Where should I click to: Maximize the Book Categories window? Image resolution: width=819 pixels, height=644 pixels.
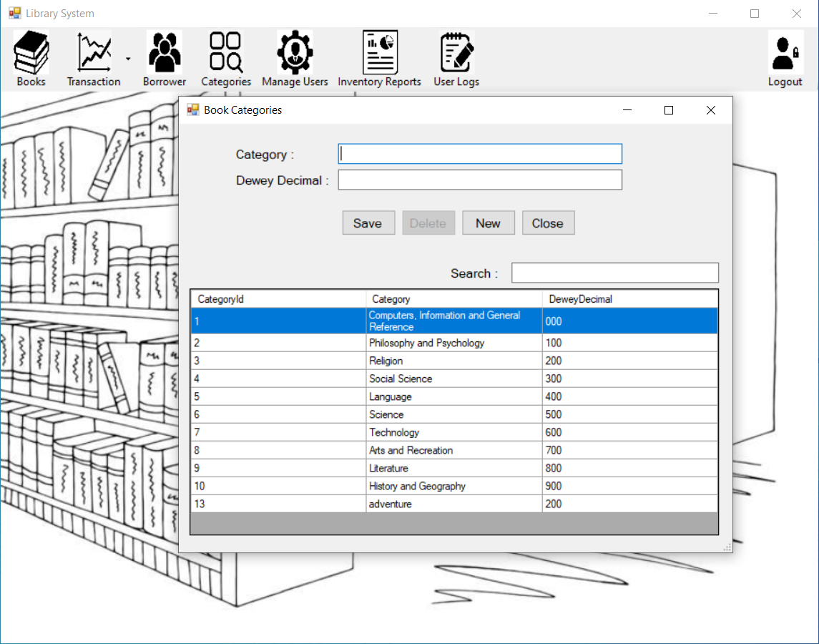(669, 110)
